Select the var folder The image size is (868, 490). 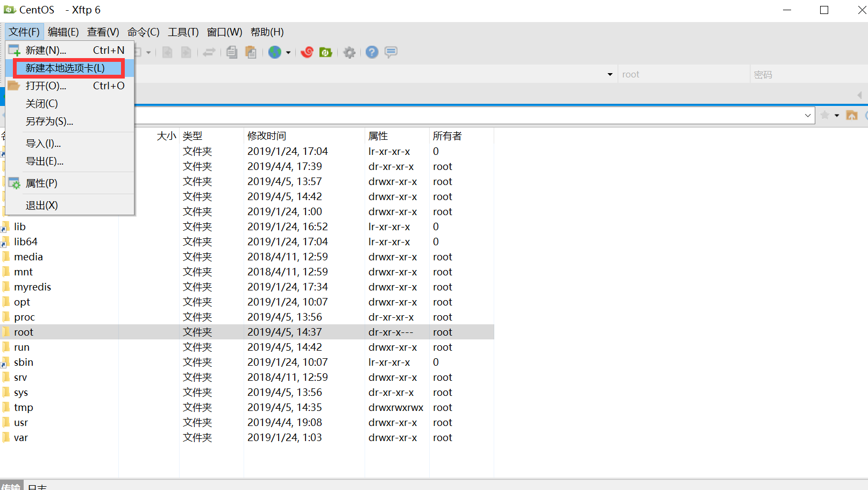point(20,437)
